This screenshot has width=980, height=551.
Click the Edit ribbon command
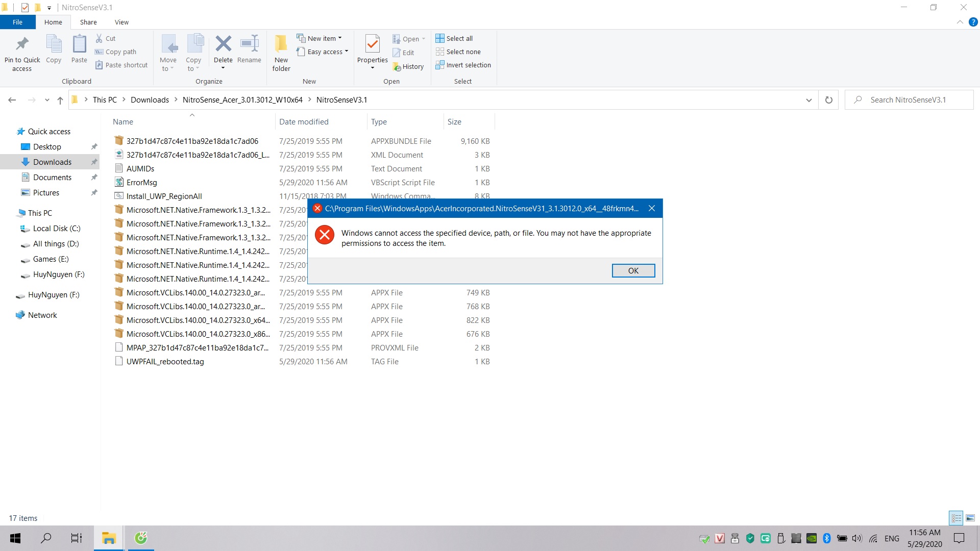click(x=403, y=53)
